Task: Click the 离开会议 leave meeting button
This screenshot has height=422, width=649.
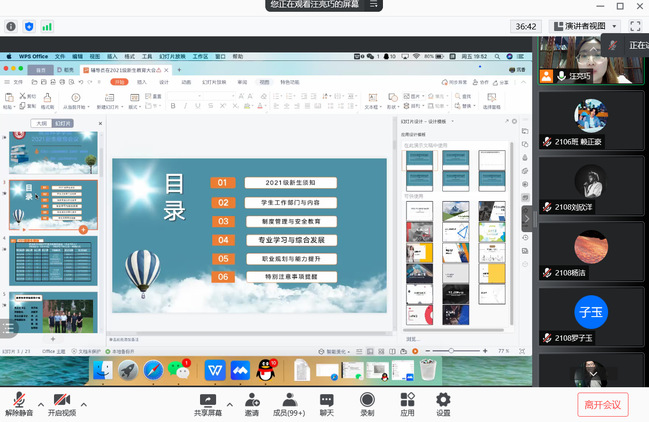Action: pos(603,404)
